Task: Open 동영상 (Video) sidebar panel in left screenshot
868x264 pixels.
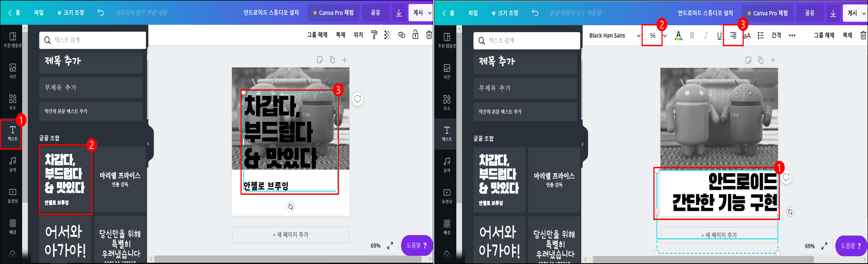Action: 13,195
